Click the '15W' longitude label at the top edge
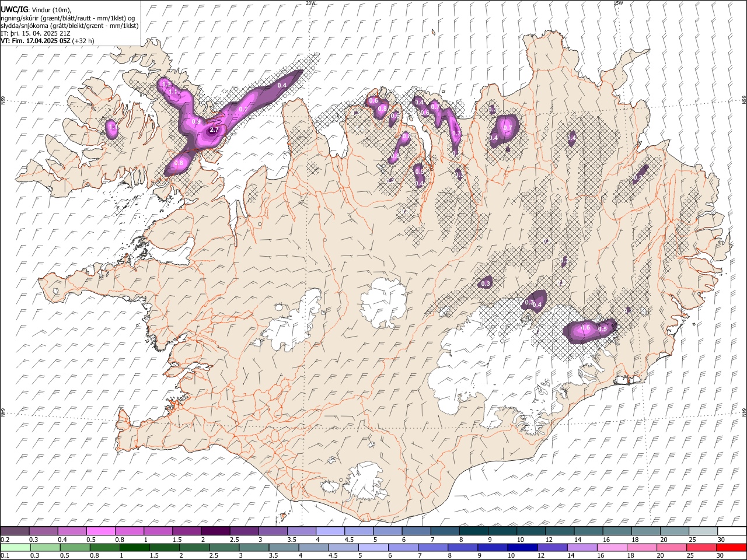Screen dimensions: 747x560 pos(618,3)
